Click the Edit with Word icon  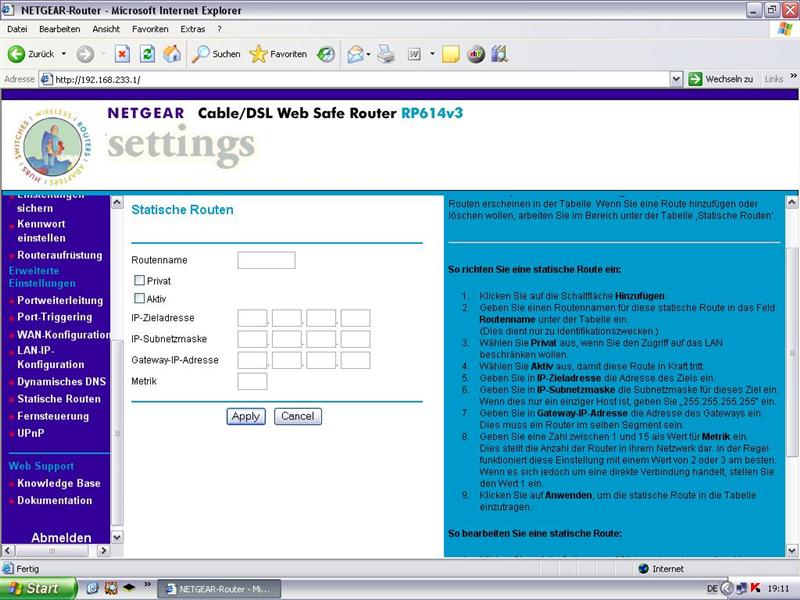(x=414, y=54)
